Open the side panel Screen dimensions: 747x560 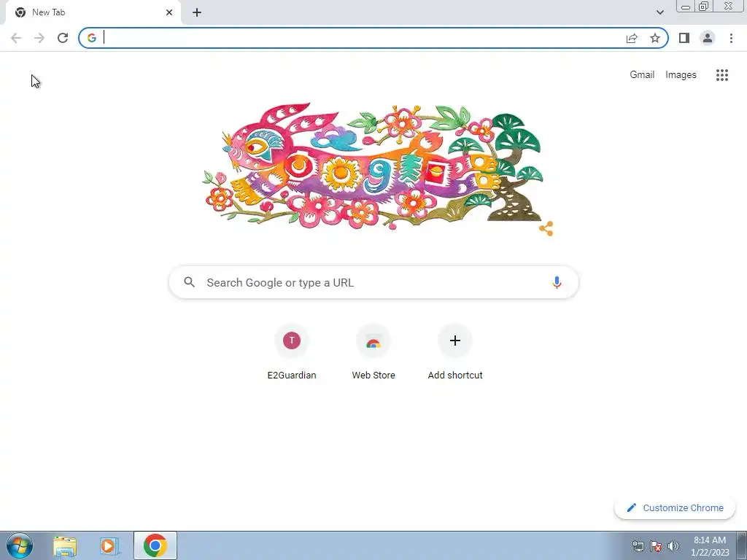tap(684, 38)
